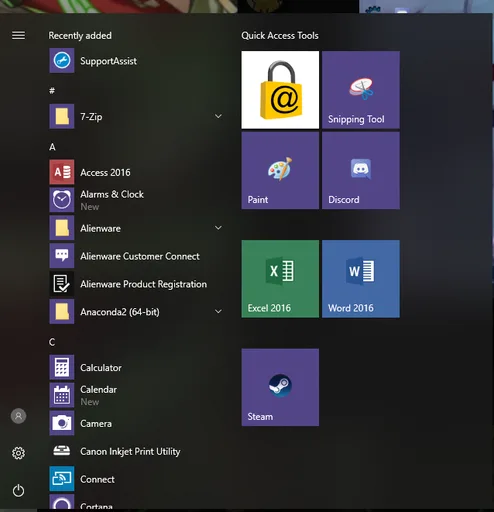This screenshot has width=494, height=512.
Task: Click the Access 2016 app icon
Action: coord(62,172)
